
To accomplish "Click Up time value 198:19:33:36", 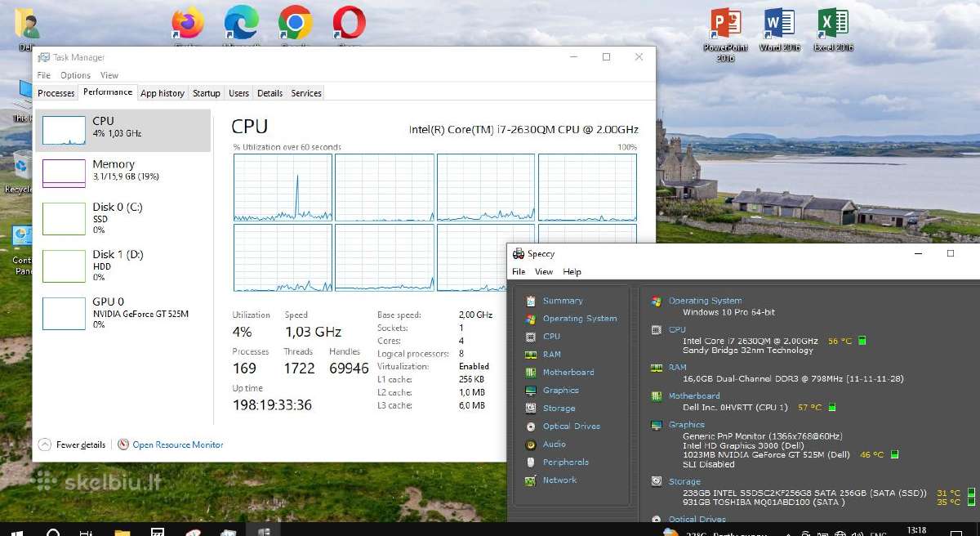I will [x=272, y=405].
